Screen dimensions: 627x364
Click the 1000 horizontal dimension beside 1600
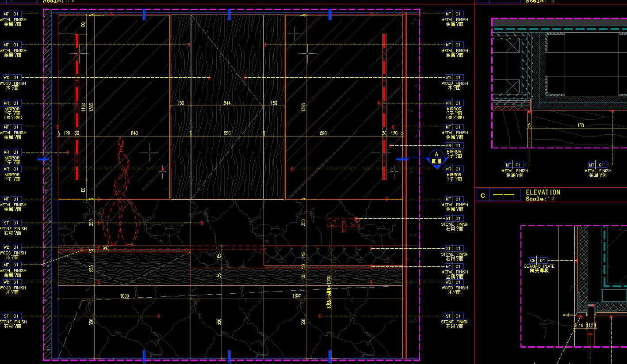point(124,296)
